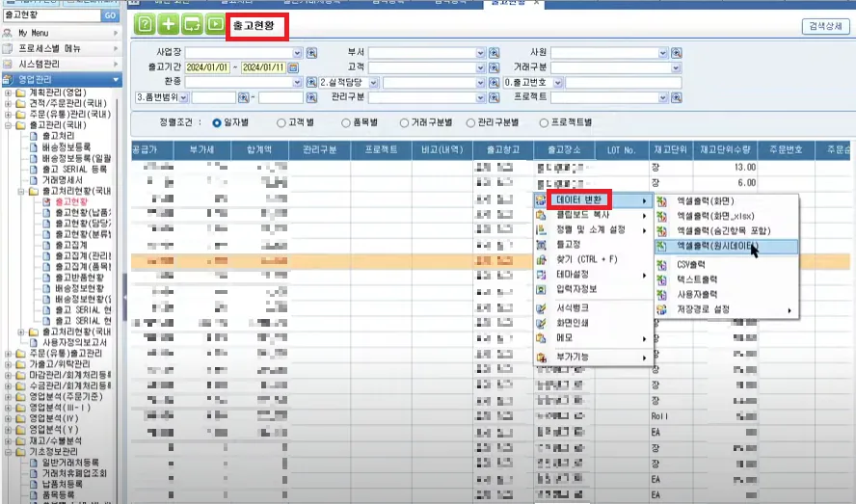Click the 부서 lookup search icon
Image resolution: width=856 pixels, height=504 pixels.
[x=495, y=53]
